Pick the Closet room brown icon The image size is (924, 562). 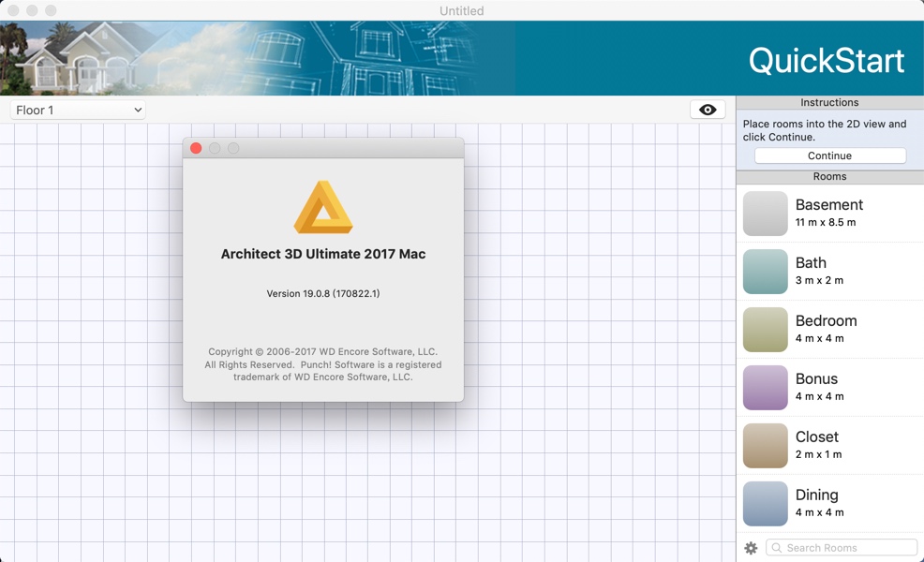tap(765, 445)
